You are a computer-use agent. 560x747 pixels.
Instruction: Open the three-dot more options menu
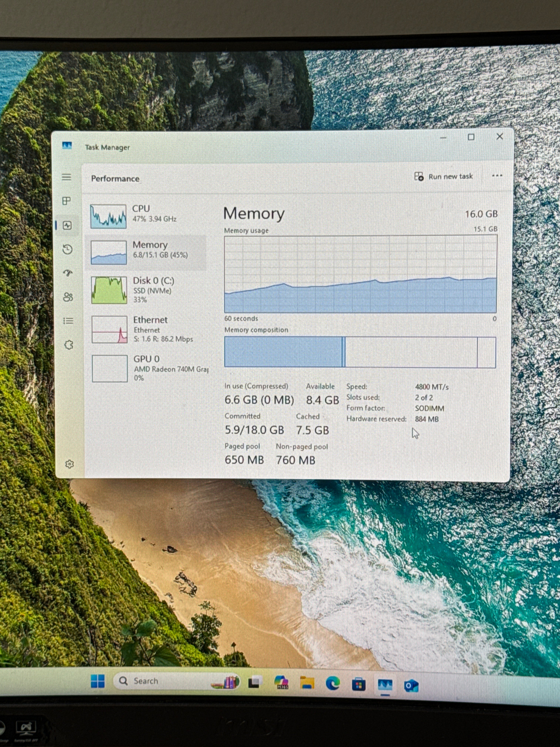(497, 176)
